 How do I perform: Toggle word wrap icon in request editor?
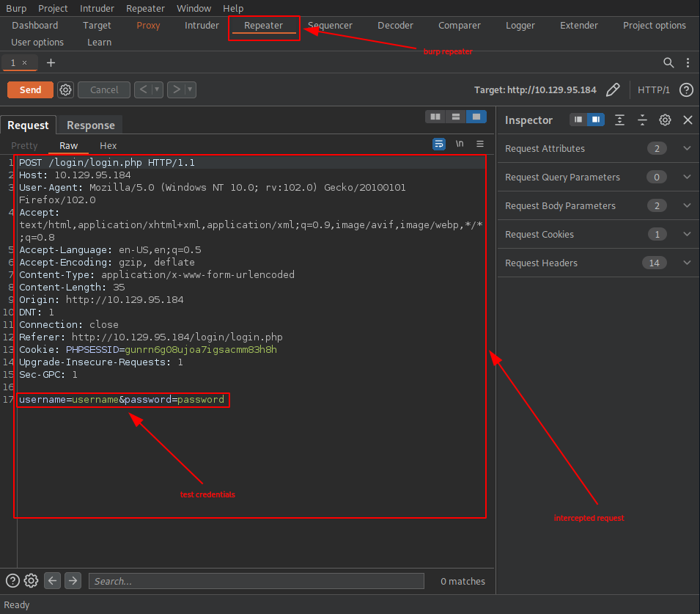[439, 144]
